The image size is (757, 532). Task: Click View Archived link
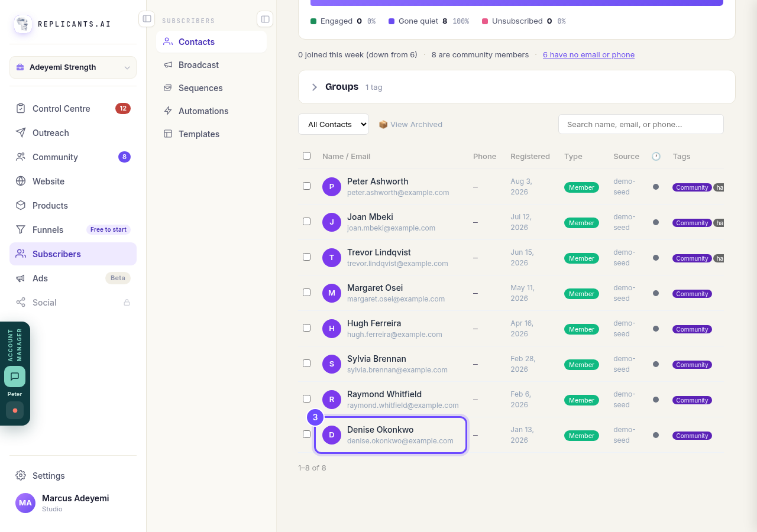(410, 124)
